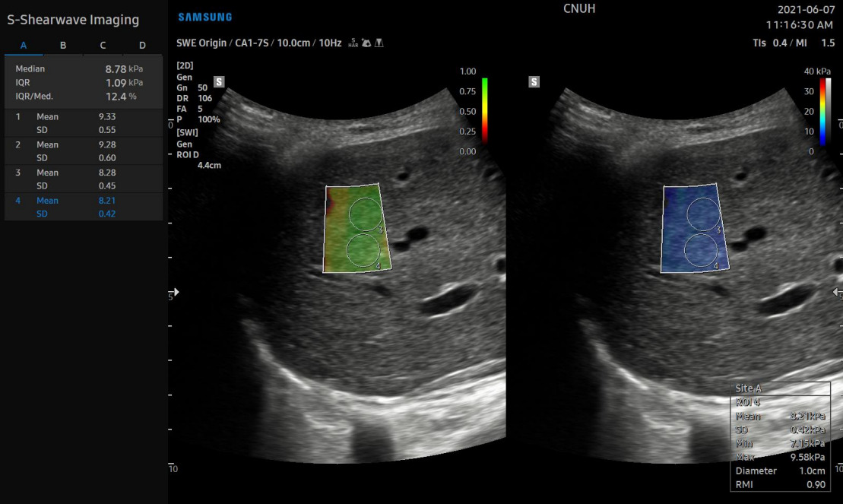Open site tab D

click(x=142, y=46)
